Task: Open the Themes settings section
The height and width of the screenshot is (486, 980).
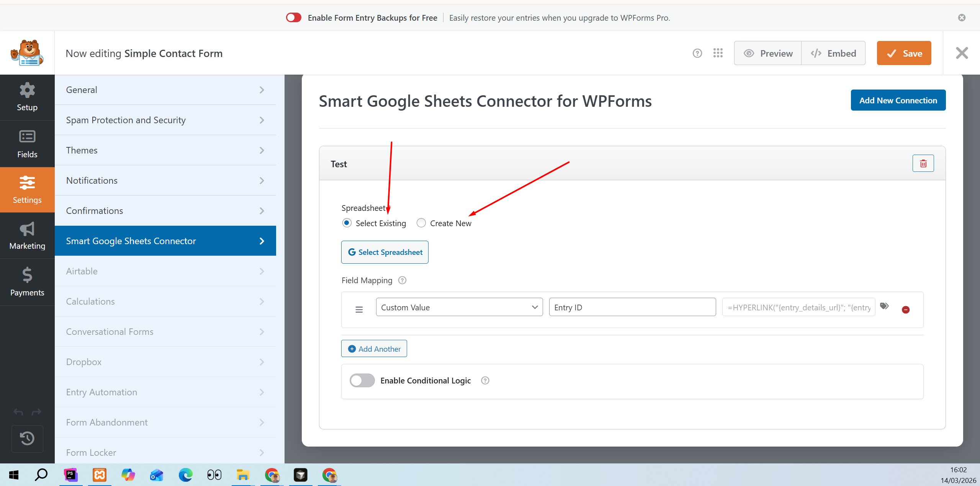Action: coord(165,150)
